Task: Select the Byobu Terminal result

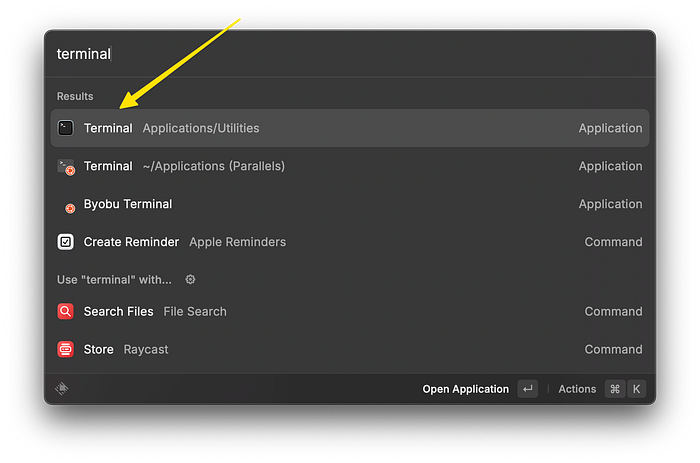Action: coord(350,204)
